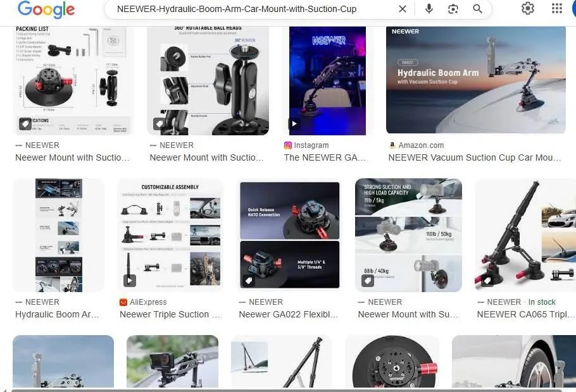Open the Strong Suction High Load Capacity image

[408, 235]
